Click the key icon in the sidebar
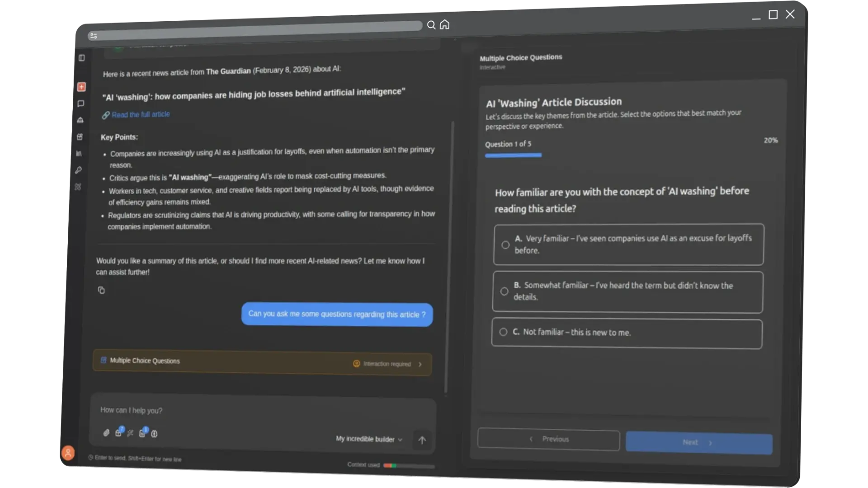Screen dimensions: 868x488 (79, 170)
